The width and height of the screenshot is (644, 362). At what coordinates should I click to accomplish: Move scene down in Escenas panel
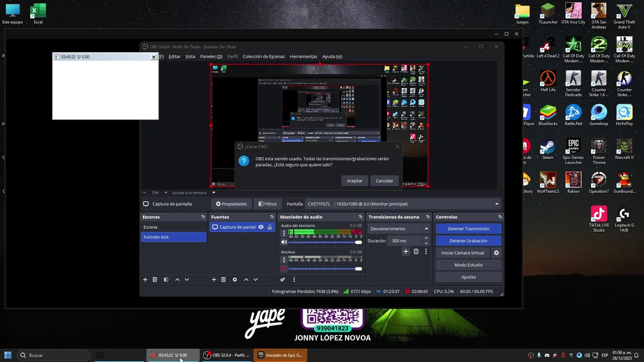tap(187, 280)
